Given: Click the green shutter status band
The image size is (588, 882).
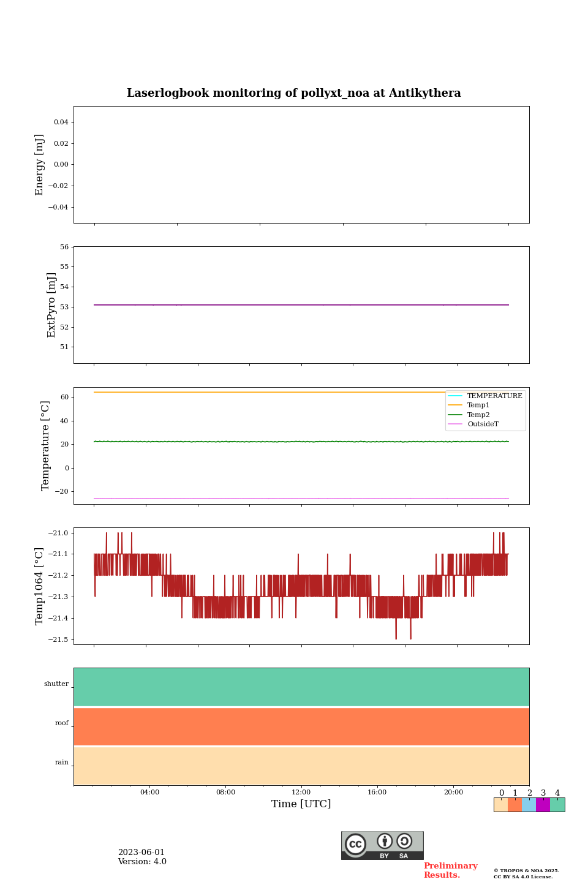Looking at the screenshot, I should [x=301, y=687].
